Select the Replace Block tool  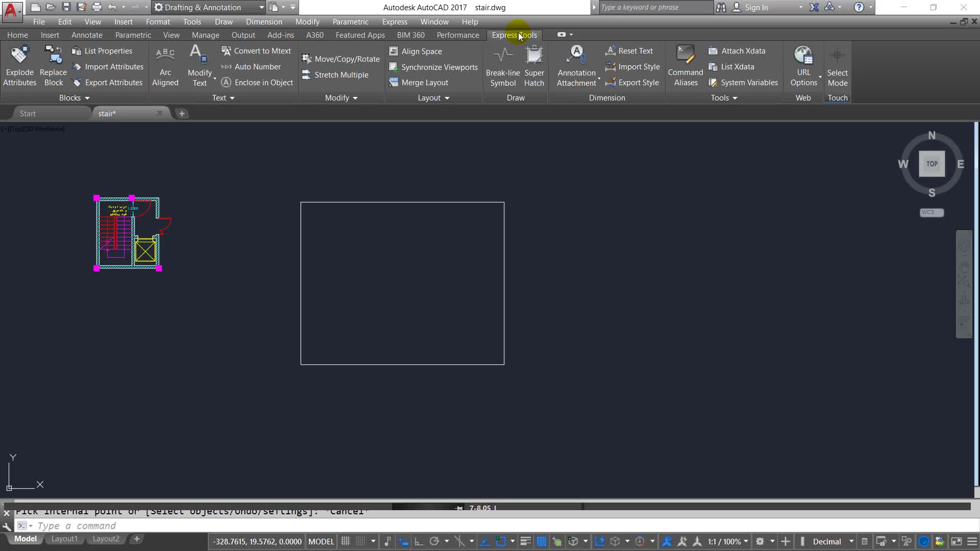[53, 66]
